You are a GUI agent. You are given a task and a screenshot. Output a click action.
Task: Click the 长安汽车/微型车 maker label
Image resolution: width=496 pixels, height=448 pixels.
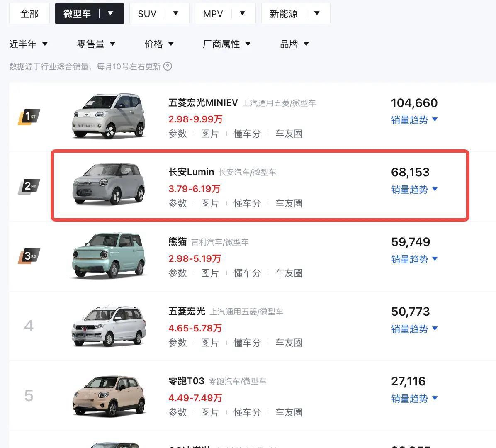[x=247, y=173]
